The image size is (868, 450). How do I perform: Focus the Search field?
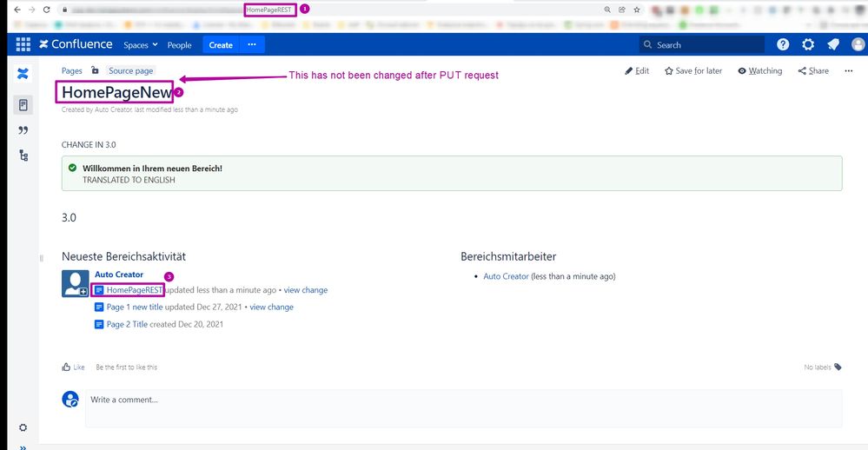[x=702, y=45]
